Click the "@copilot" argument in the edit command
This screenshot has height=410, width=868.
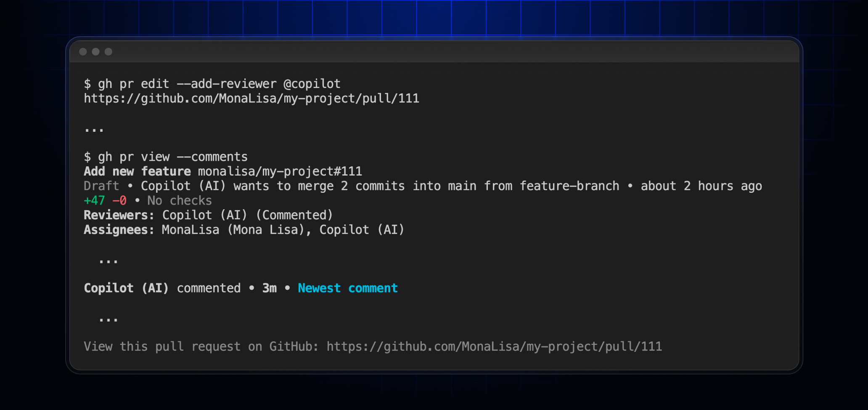(x=312, y=84)
